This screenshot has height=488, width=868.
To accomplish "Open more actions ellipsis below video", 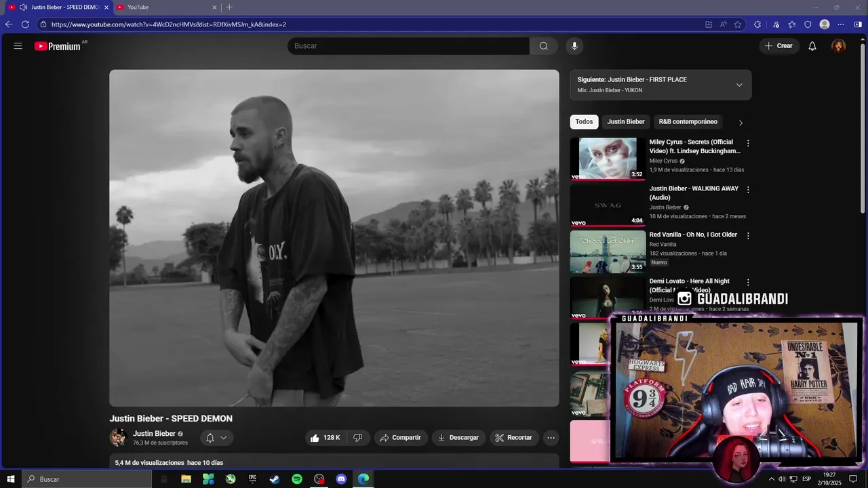I will [551, 438].
